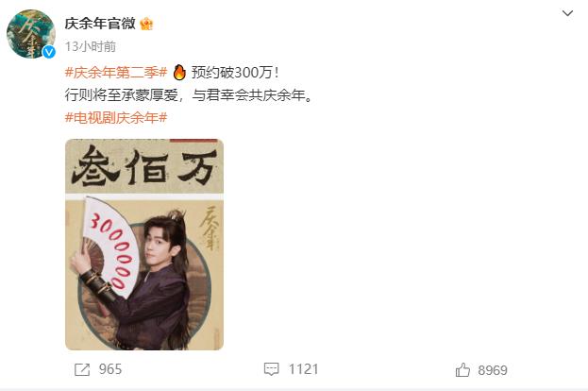Open the #庆余年第二季# hashtag
Screen dimensions: 588x391
click(116, 73)
